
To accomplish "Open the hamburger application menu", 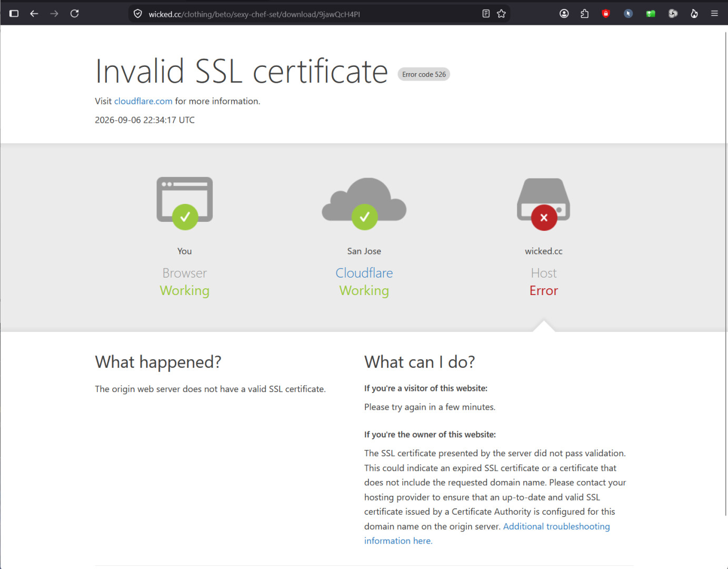I will [x=714, y=14].
